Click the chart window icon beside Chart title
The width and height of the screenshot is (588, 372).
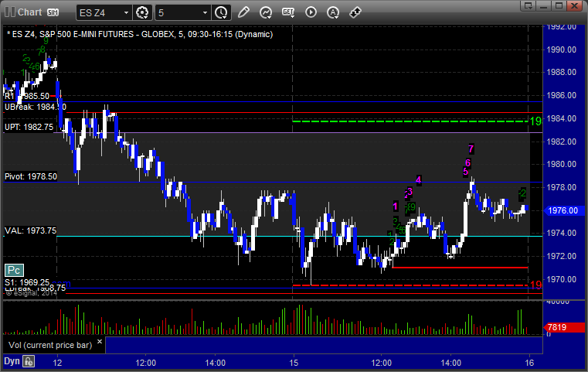[10, 12]
